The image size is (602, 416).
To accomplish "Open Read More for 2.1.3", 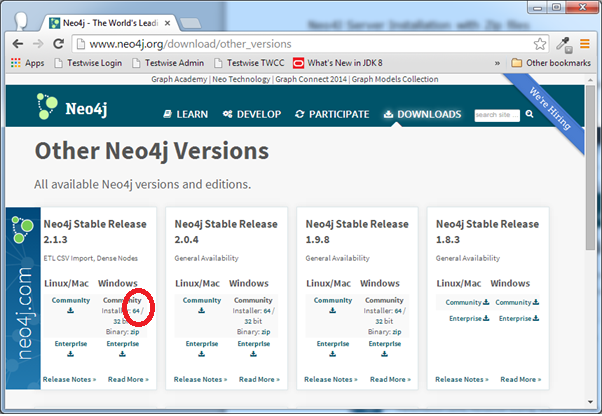I will [x=128, y=379].
